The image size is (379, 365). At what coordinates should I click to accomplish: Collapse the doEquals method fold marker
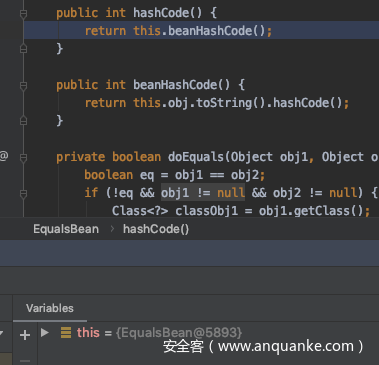pos(23,158)
